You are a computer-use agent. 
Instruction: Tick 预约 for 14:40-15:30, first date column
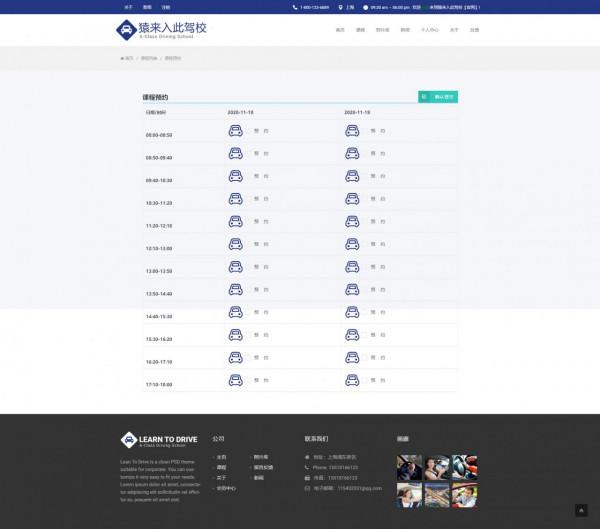pos(249,312)
